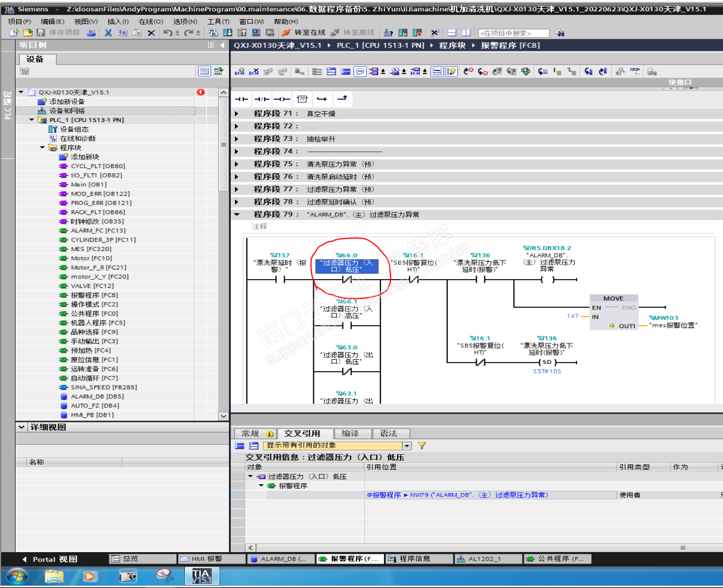Image resolution: width=723 pixels, height=588 pixels.
Task: Click the Save Project disk icon
Action: tap(41, 33)
